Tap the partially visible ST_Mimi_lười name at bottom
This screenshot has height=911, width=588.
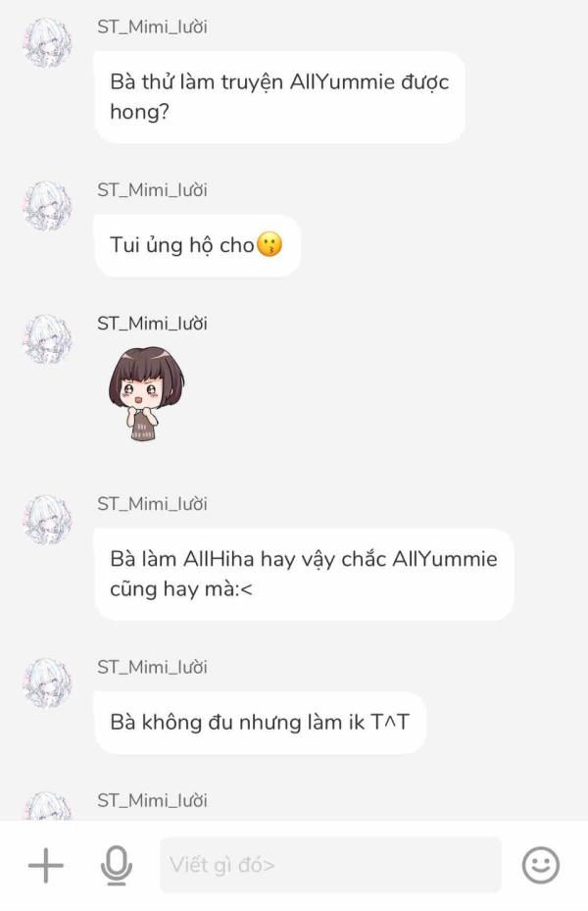point(152,800)
